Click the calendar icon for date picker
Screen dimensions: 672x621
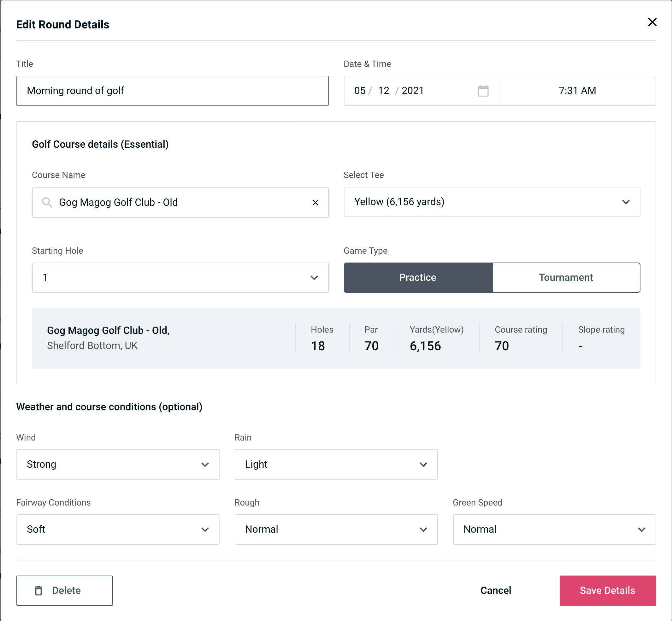pyautogui.click(x=484, y=91)
